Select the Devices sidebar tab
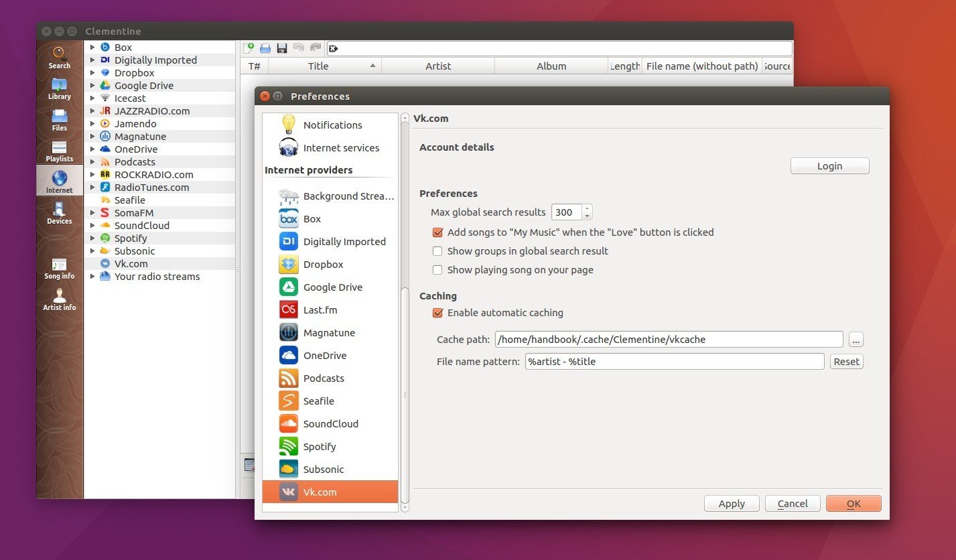The height and width of the screenshot is (560, 956). pyautogui.click(x=59, y=213)
